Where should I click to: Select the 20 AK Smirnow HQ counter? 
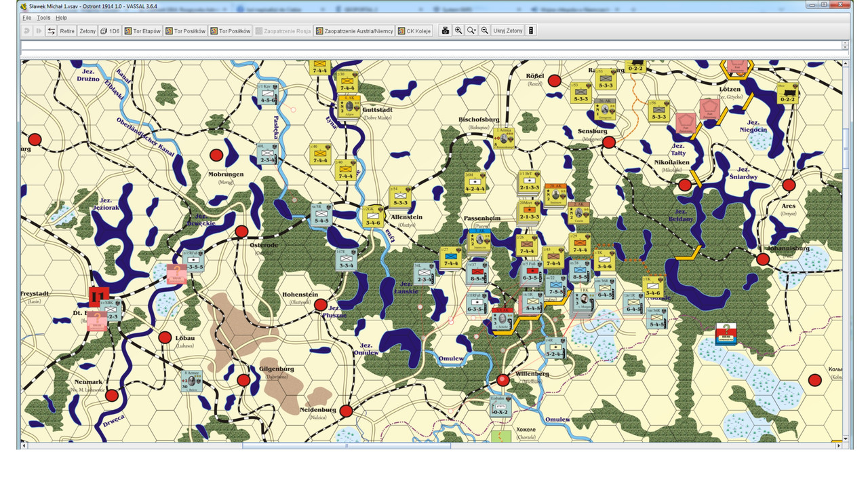(x=555, y=195)
